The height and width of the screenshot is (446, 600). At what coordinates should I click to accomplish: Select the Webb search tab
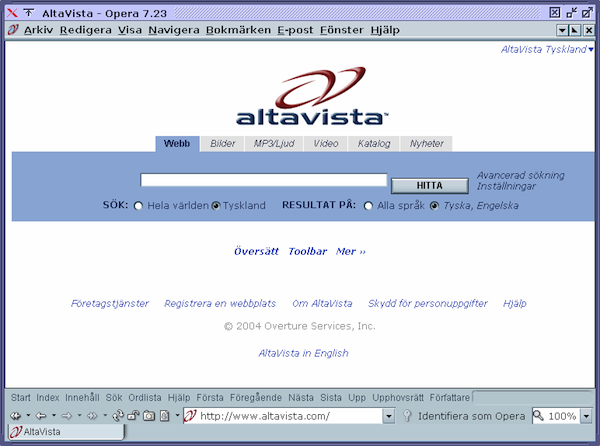[x=177, y=143]
